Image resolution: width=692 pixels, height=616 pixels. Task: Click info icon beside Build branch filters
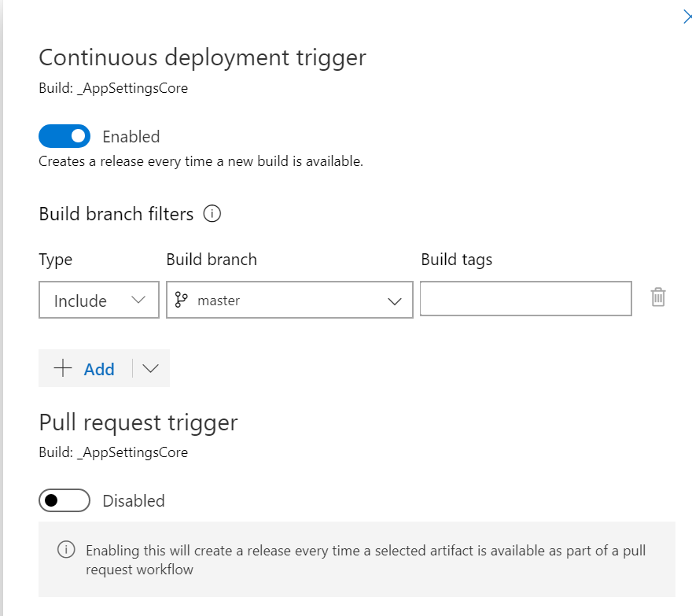coord(212,213)
